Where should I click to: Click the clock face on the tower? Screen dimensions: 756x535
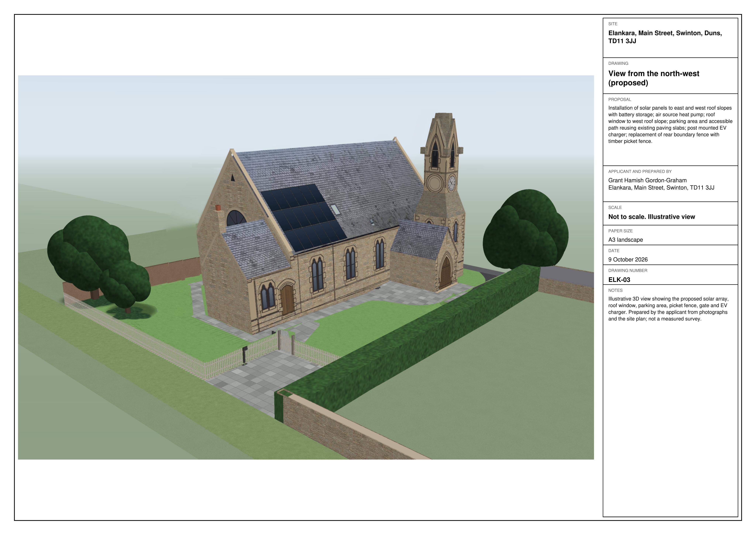(x=452, y=183)
